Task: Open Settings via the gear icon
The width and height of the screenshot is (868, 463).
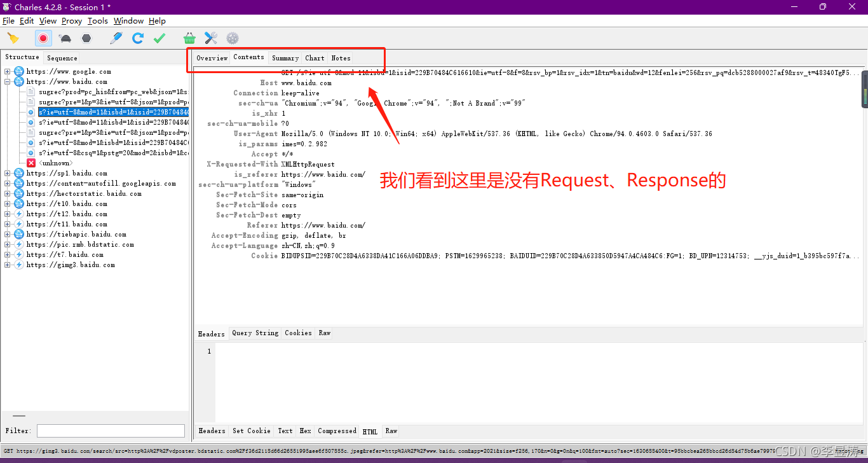Action: click(233, 38)
